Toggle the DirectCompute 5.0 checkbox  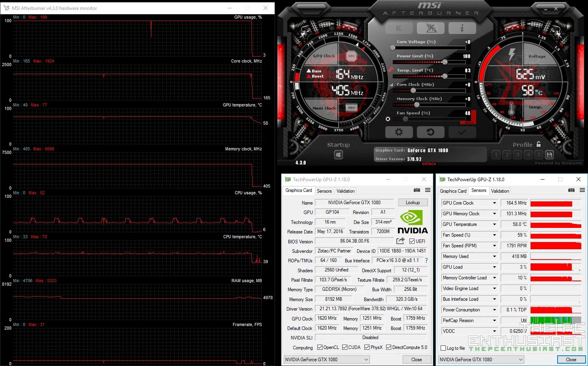point(388,347)
